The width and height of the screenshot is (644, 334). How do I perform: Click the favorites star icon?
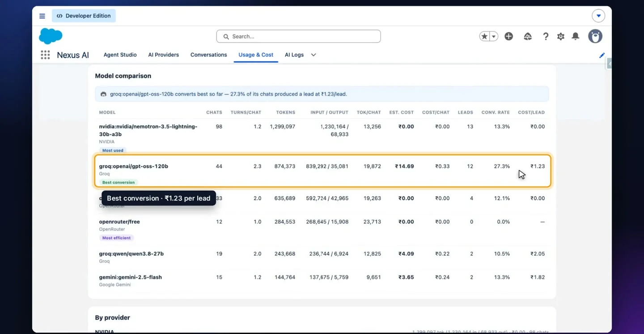tap(484, 36)
